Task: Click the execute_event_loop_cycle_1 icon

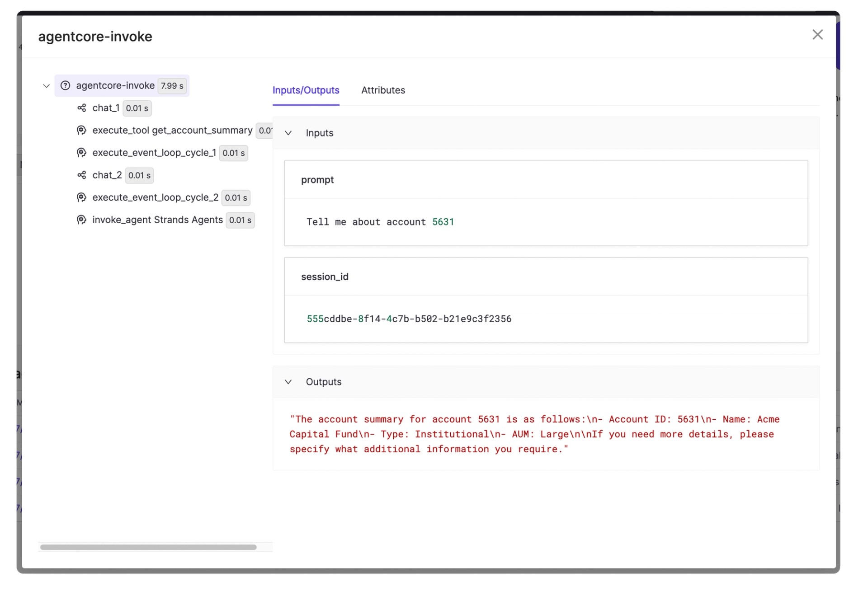Action: click(x=81, y=153)
